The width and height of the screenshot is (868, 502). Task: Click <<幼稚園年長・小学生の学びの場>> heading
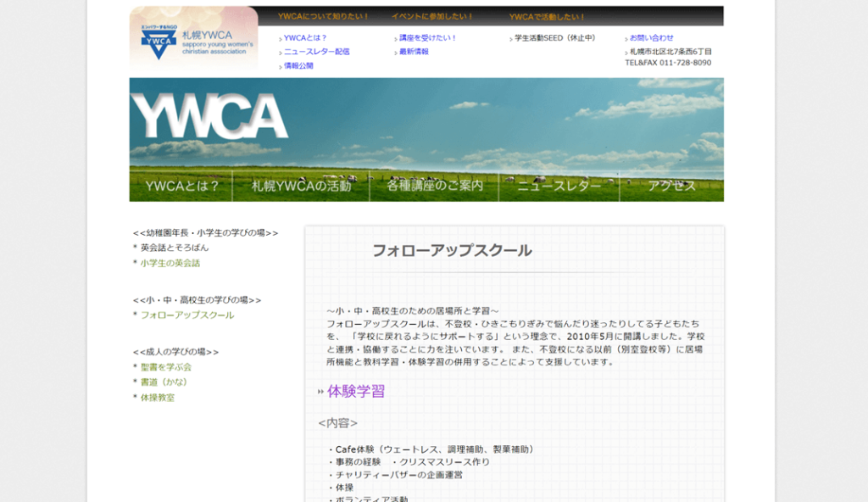[205, 232]
